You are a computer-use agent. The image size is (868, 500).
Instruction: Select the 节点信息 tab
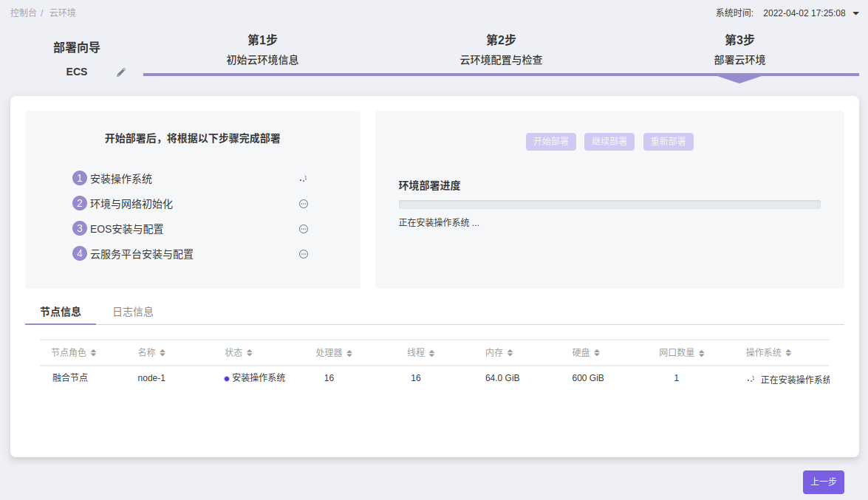point(61,312)
